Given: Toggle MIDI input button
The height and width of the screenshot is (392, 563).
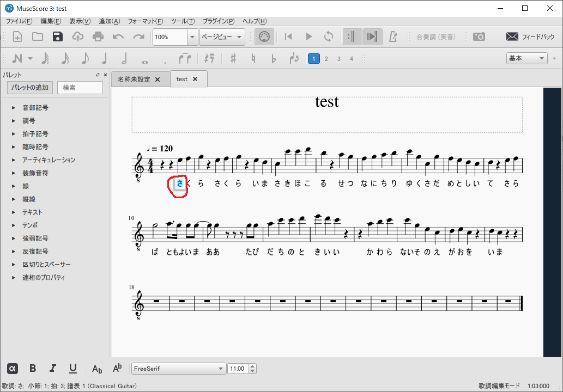Looking at the screenshot, I should 264,36.
